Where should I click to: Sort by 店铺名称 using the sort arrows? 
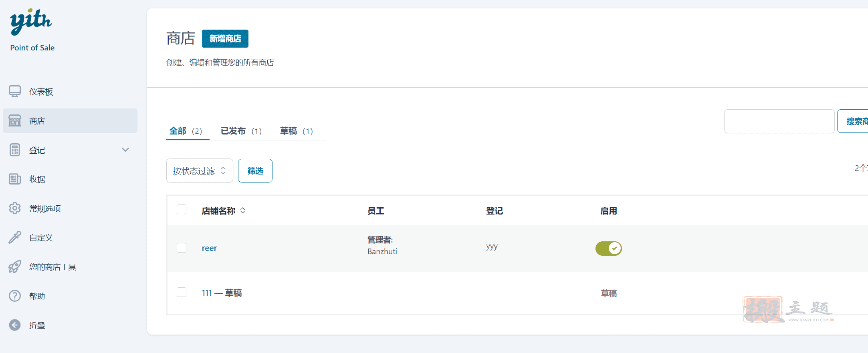(x=243, y=211)
